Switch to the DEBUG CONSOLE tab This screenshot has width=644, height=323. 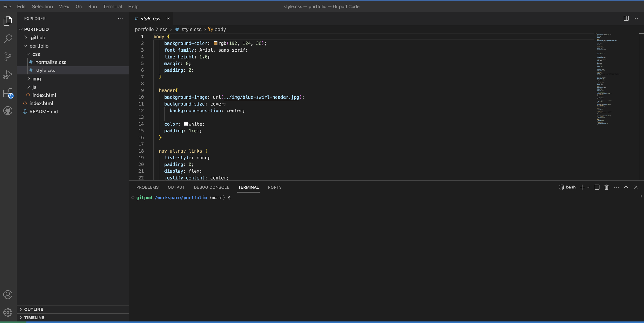click(x=211, y=187)
